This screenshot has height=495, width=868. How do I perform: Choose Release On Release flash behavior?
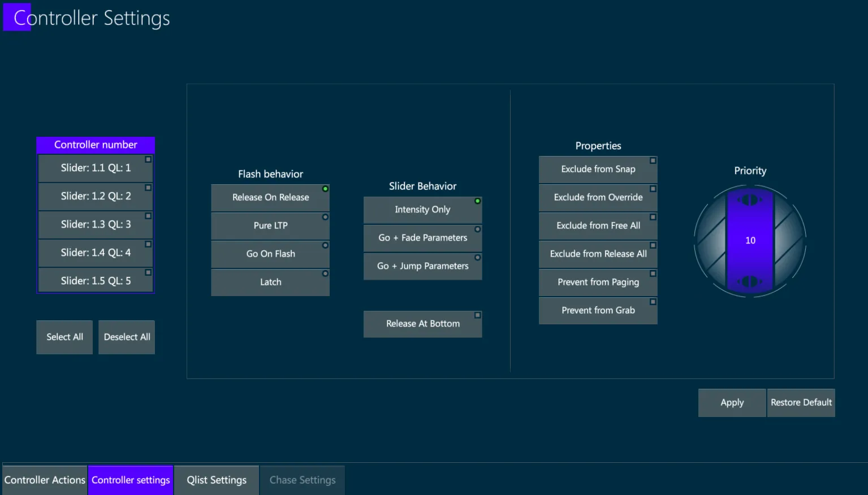tap(270, 197)
